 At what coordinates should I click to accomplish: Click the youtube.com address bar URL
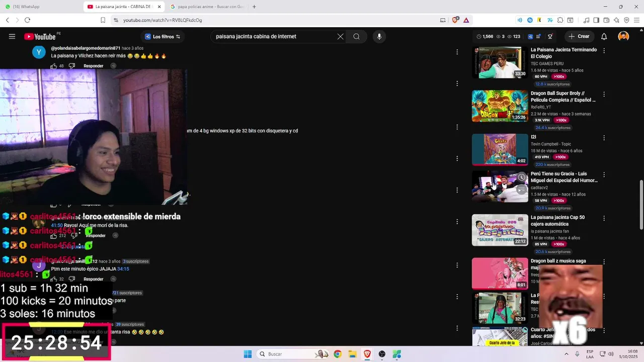163,20
